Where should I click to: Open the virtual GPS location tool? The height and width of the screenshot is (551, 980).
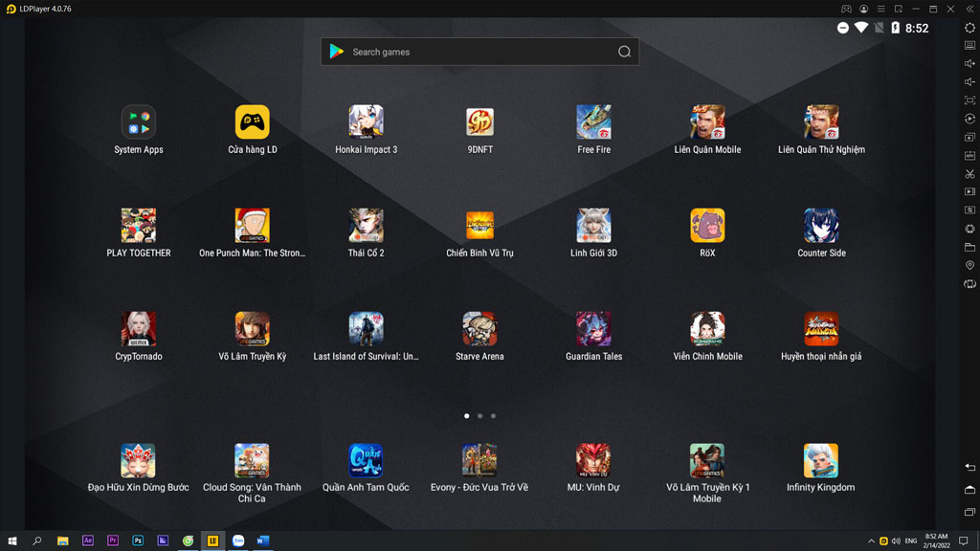[969, 265]
